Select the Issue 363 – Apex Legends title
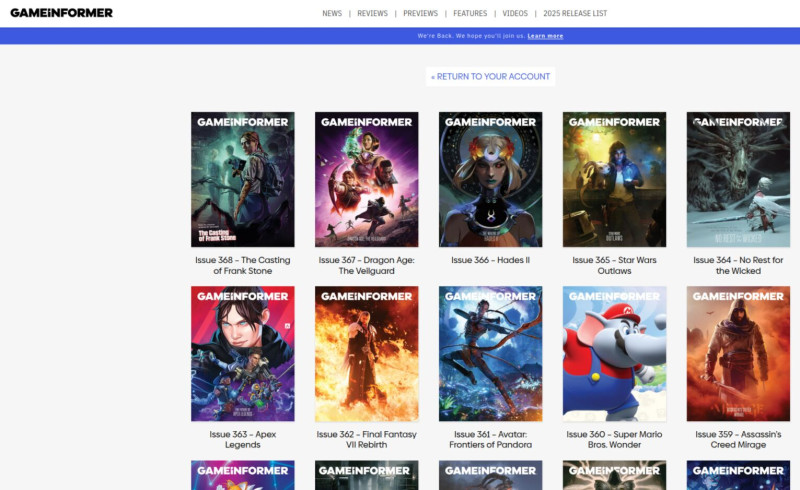Image resolution: width=800 pixels, height=490 pixels. (243, 439)
